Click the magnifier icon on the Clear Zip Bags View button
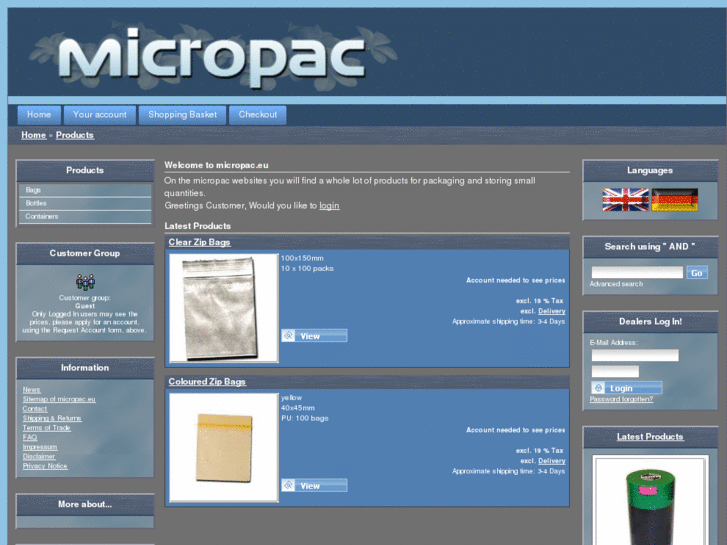 pyautogui.click(x=288, y=335)
